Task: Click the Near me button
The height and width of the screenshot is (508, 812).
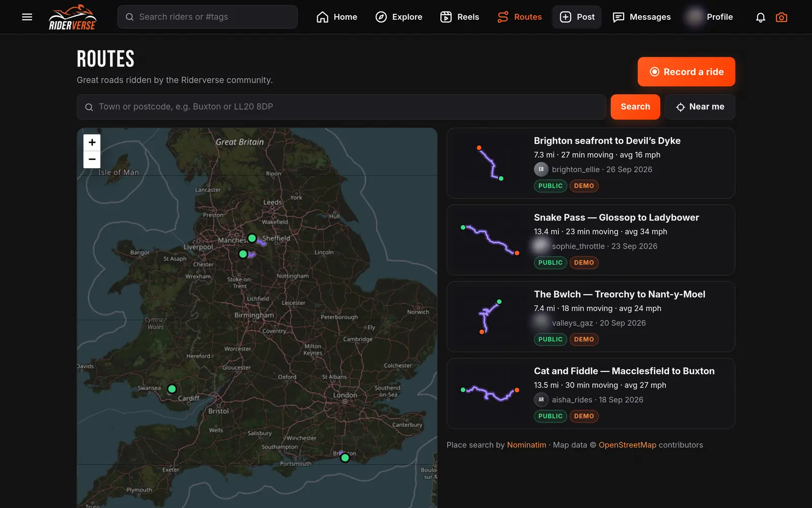Action: pyautogui.click(x=700, y=107)
